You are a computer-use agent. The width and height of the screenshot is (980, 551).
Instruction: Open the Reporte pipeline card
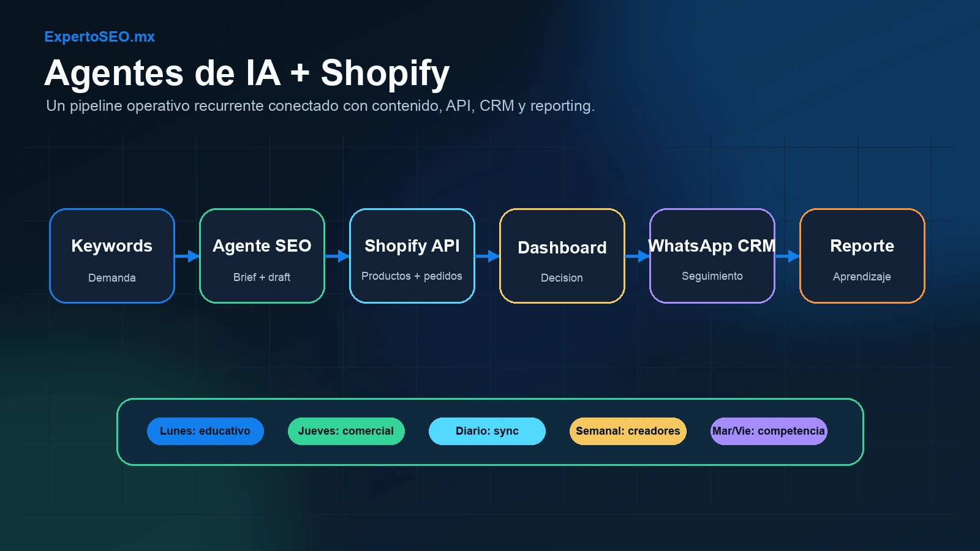(862, 256)
